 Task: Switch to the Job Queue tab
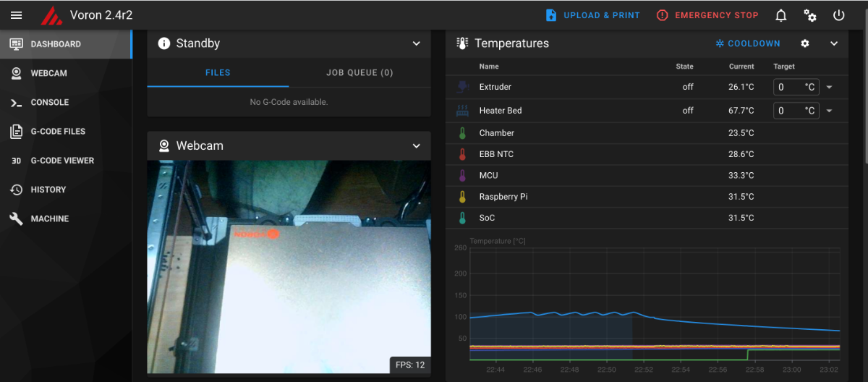click(x=359, y=72)
